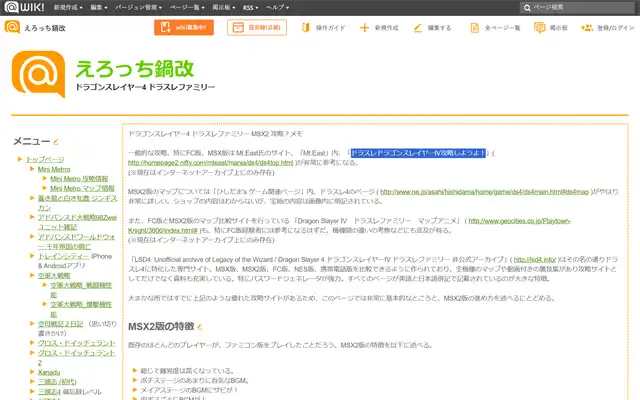Open 蒼き狼と白き牝鹿 ジンギスカン sidebar link

(77, 203)
